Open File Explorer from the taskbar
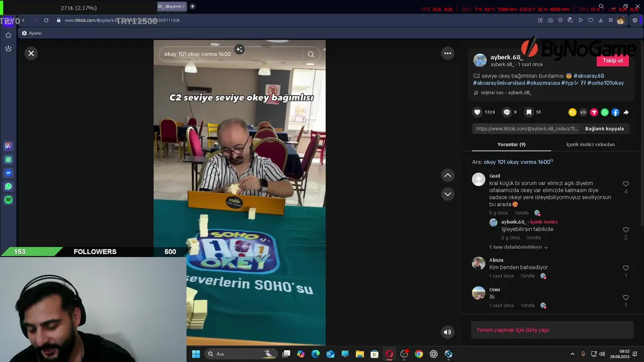This screenshot has width=644, height=362. click(360, 354)
